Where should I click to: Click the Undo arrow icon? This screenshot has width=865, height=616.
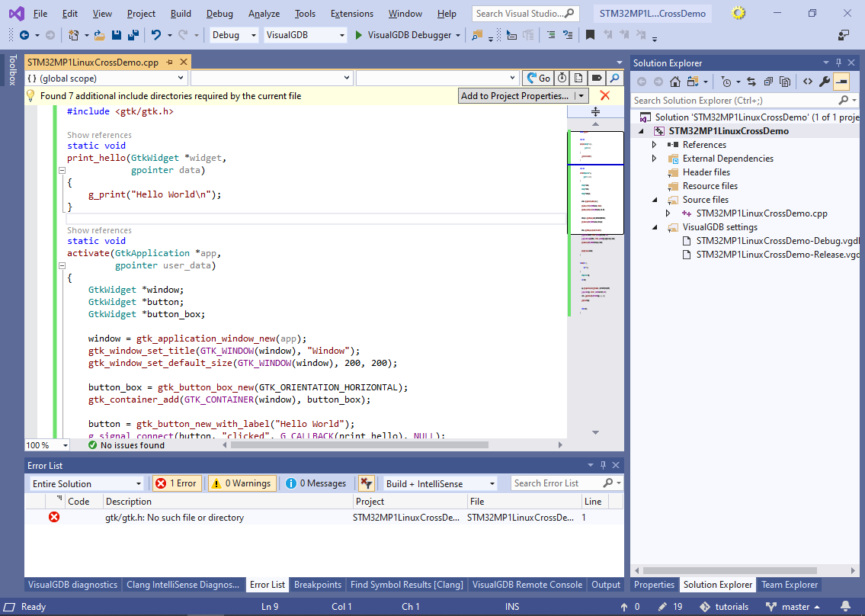pyautogui.click(x=156, y=35)
